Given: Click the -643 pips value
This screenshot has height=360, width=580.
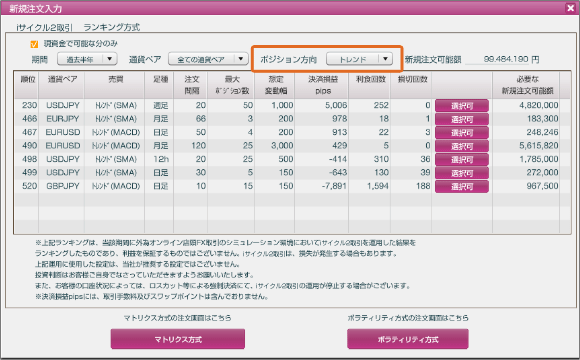Looking at the screenshot, I should [x=337, y=172].
